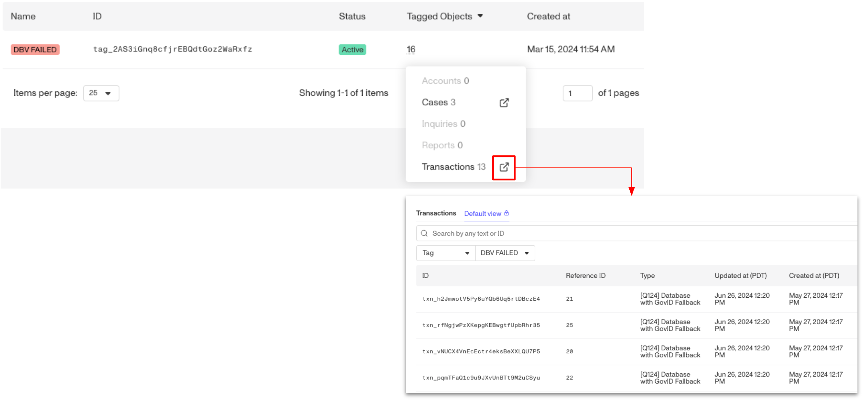This screenshot has width=868, height=402.
Task: Click the Active status badge
Action: (x=352, y=50)
